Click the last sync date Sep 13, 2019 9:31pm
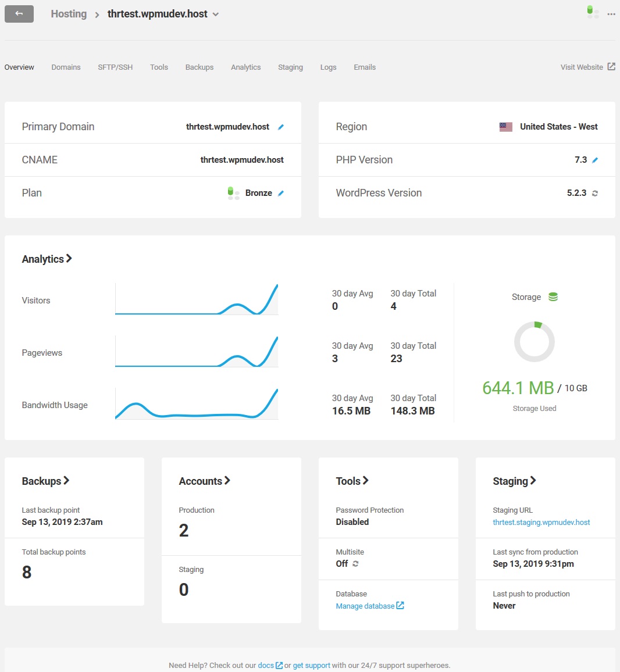The image size is (620, 672). (x=533, y=564)
